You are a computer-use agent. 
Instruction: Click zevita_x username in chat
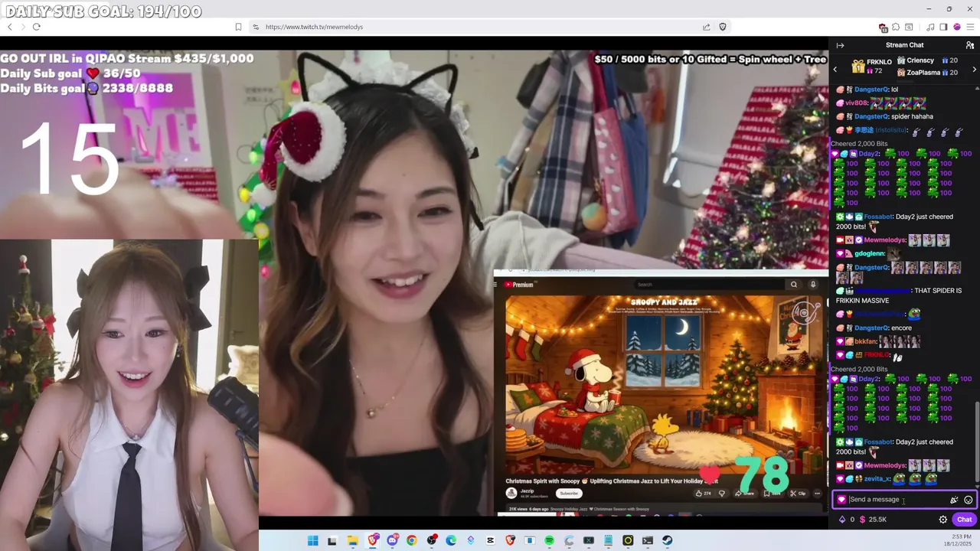[x=877, y=479]
